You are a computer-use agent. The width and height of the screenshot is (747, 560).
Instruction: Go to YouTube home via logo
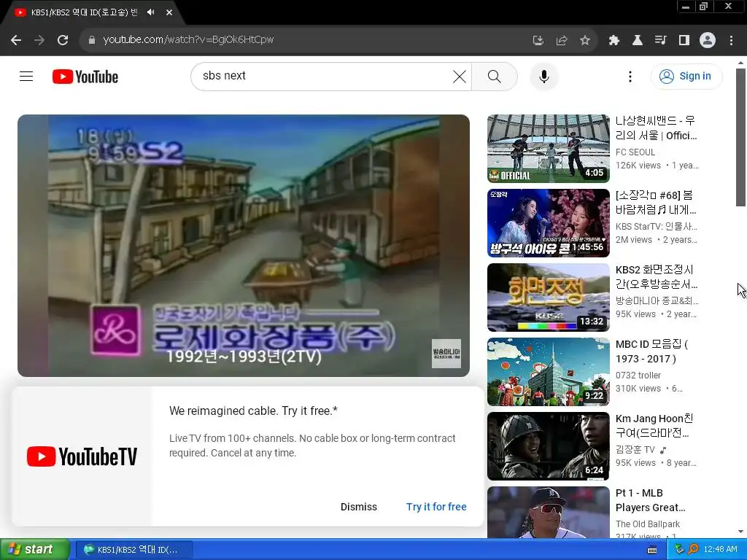click(85, 77)
